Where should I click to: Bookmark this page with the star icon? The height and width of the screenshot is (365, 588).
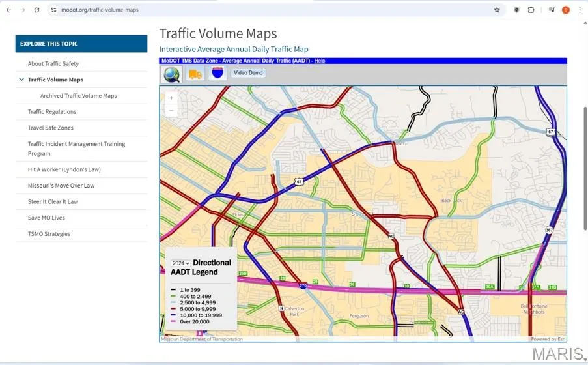pos(497,10)
